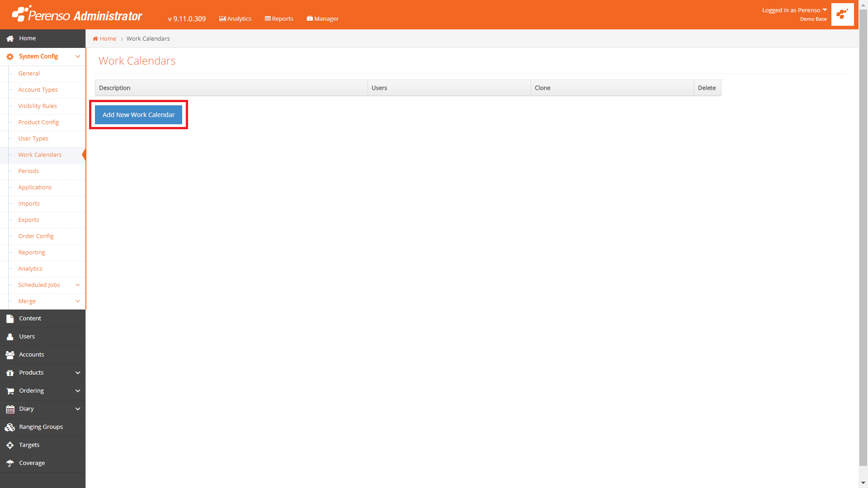Click the Perenso logo tile top right

coord(842,14)
